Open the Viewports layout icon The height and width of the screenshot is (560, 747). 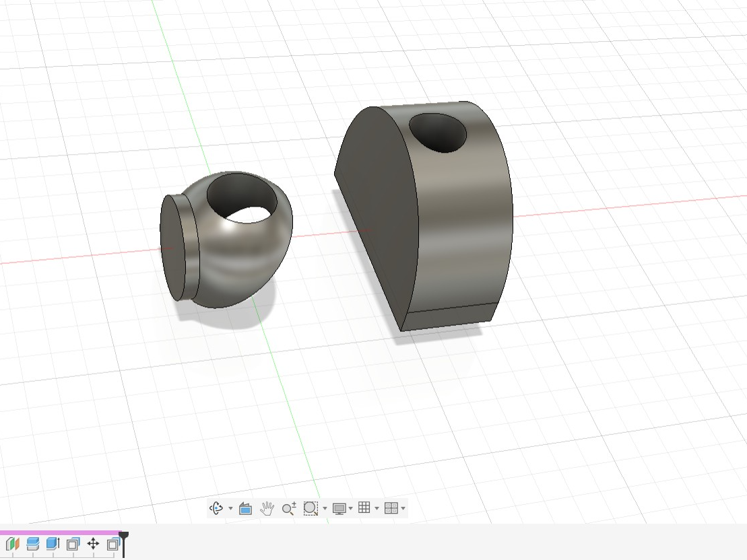(391, 508)
